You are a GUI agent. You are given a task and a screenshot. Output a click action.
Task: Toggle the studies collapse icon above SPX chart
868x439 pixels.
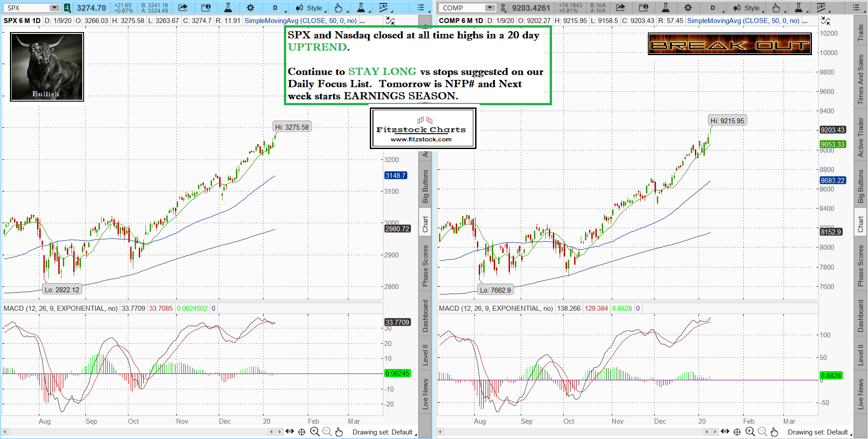point(390,21)
